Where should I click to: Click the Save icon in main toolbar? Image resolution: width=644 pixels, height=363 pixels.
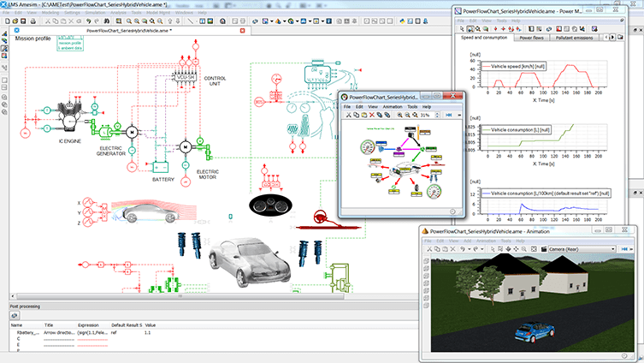point(23,21)
